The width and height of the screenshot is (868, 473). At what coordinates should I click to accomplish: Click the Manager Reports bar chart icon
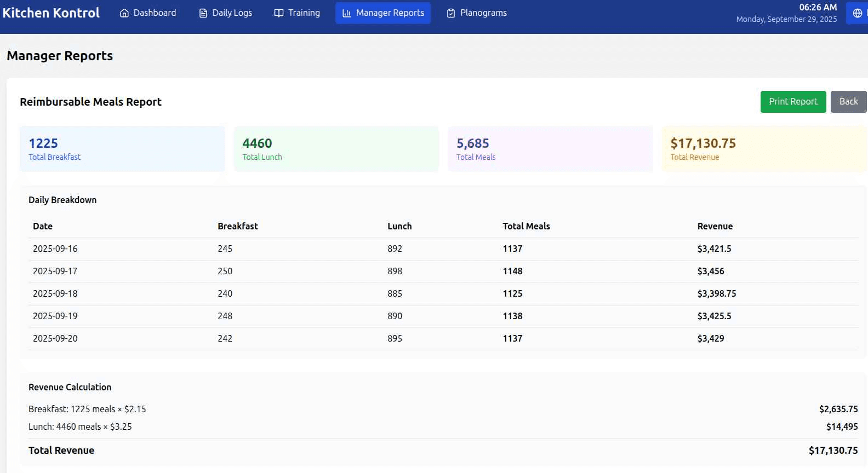346,13
